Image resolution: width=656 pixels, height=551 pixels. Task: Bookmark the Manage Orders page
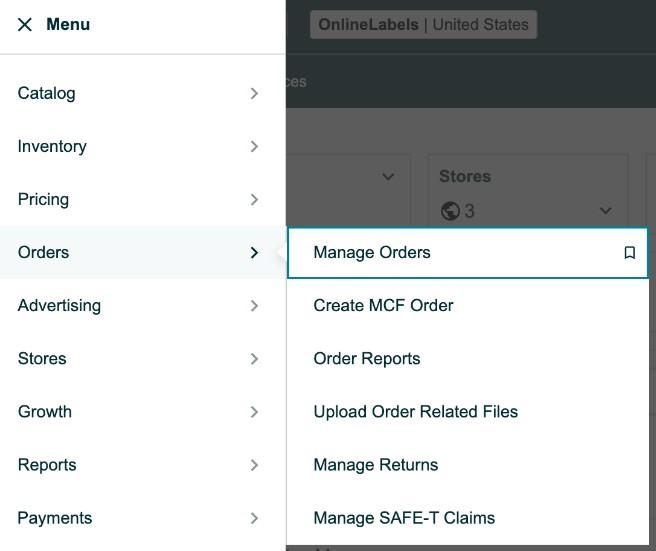pos(629,253)
